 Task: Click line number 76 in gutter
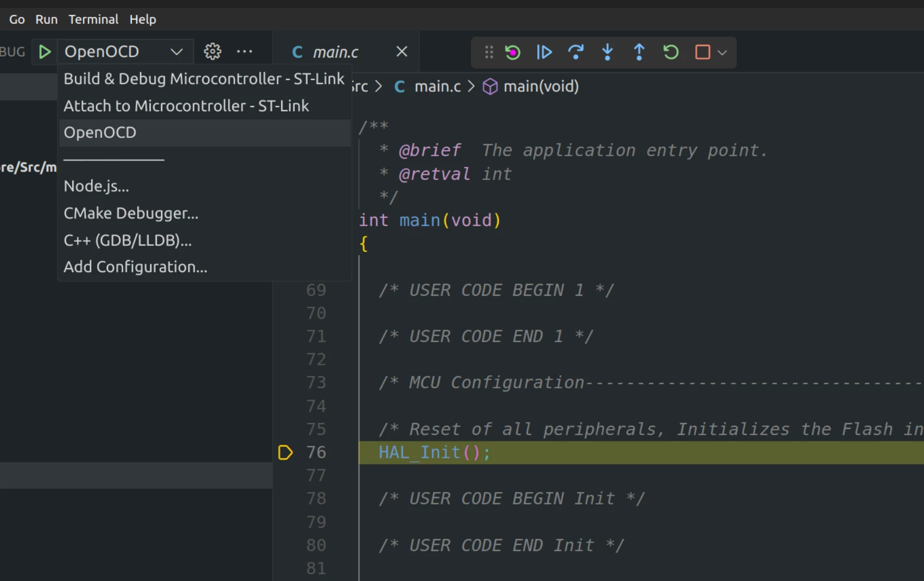[316, 452]
